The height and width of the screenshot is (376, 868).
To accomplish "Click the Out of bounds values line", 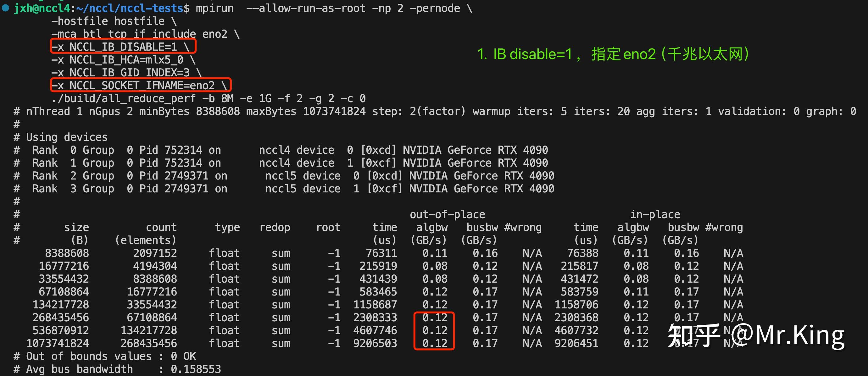I will [104, 356].
